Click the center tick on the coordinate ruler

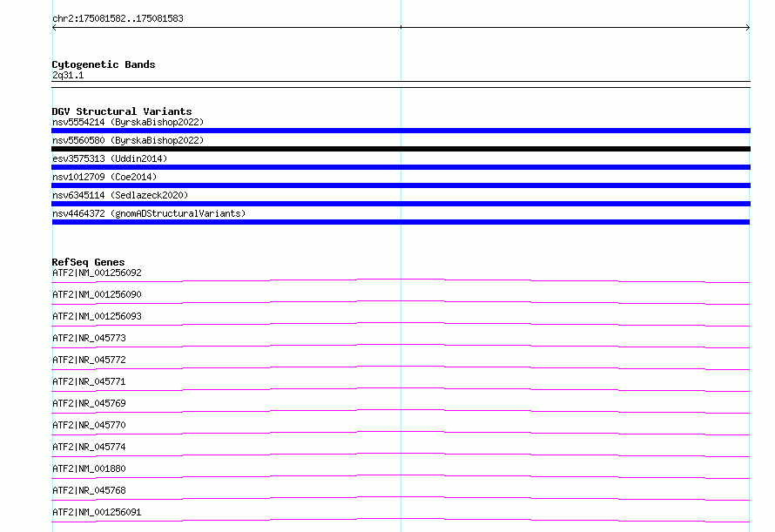click(401, 27)
